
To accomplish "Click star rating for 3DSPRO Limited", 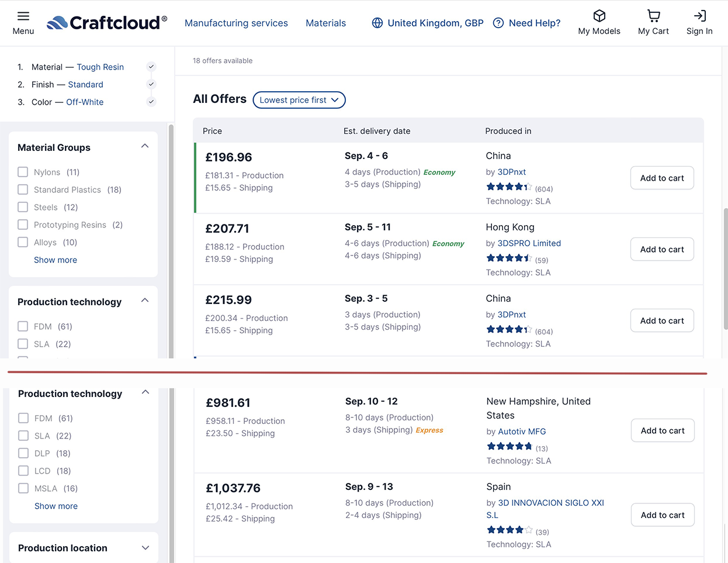I will [509, 258].
